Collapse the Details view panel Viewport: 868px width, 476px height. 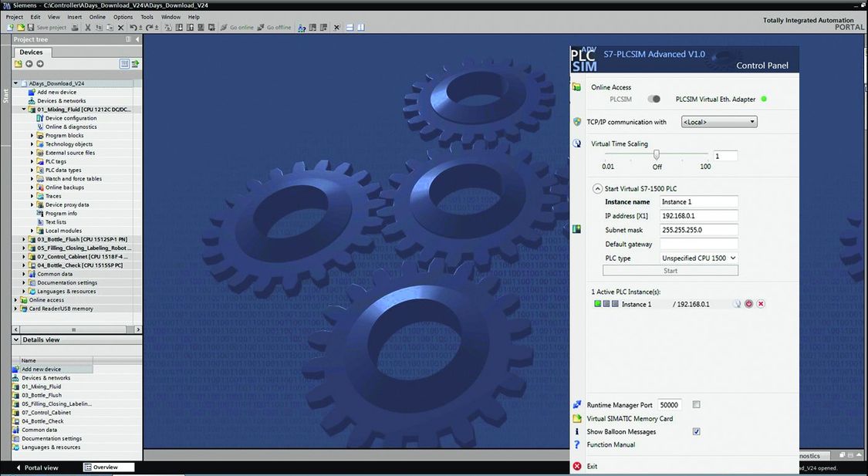point(16,340)
